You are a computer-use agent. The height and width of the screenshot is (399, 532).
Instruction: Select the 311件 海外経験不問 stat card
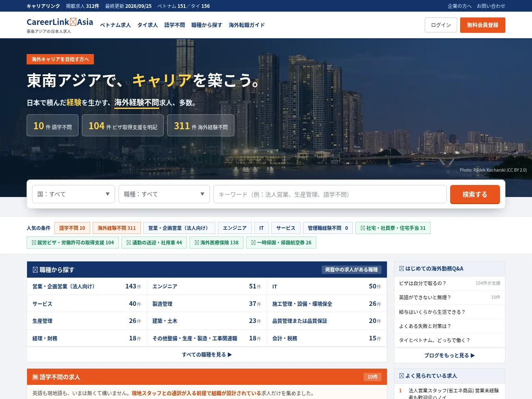tap(201, 126)
